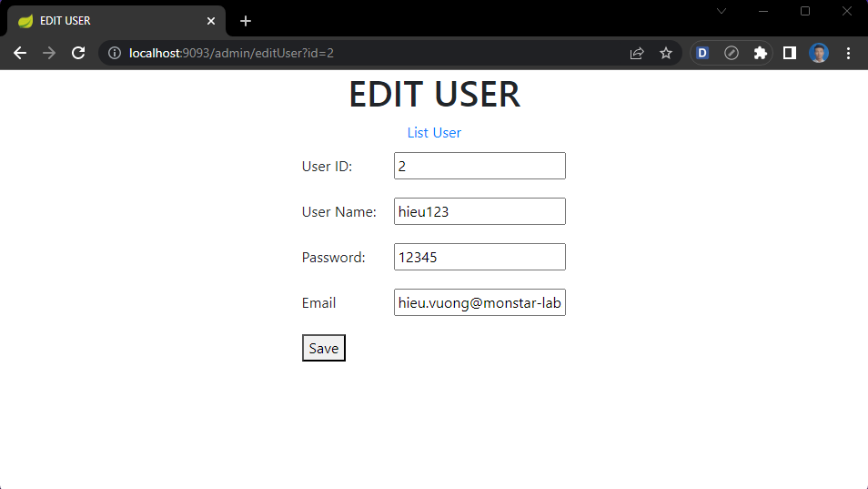Focus the User Name field
This screenshot has width=868, height=489.
(x=479, y=211)
